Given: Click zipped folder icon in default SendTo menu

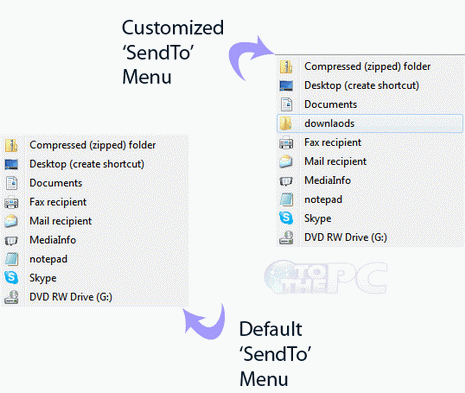Looking at the screenshot, I should (x=11, y=145).
